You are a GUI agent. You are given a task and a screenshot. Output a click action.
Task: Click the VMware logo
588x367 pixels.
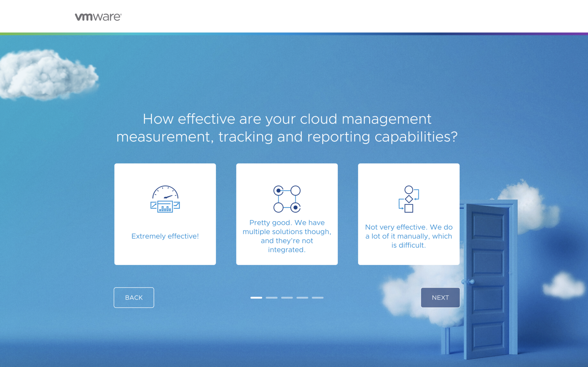tap(98, 17)
